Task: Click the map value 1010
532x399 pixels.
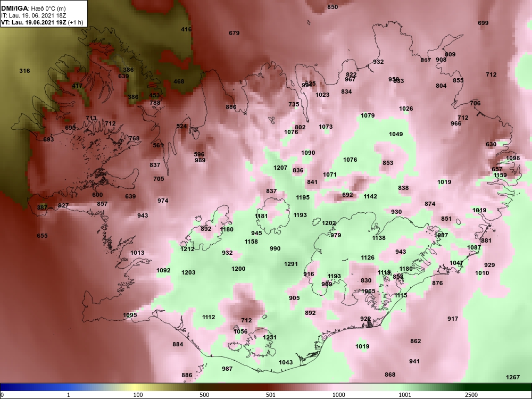Action: pyautogui.click(x=482, y=273)
